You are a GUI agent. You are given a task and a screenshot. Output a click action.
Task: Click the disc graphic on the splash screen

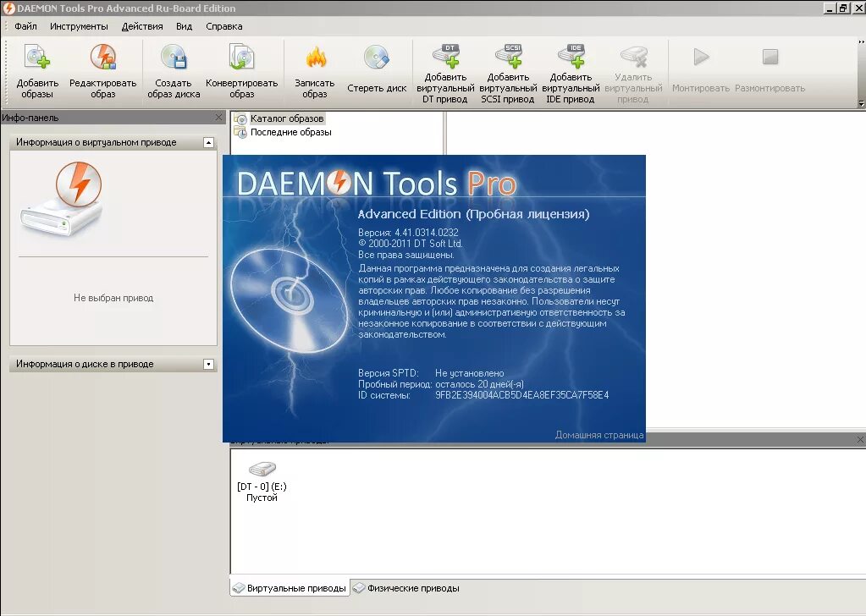tap(290, 300)
